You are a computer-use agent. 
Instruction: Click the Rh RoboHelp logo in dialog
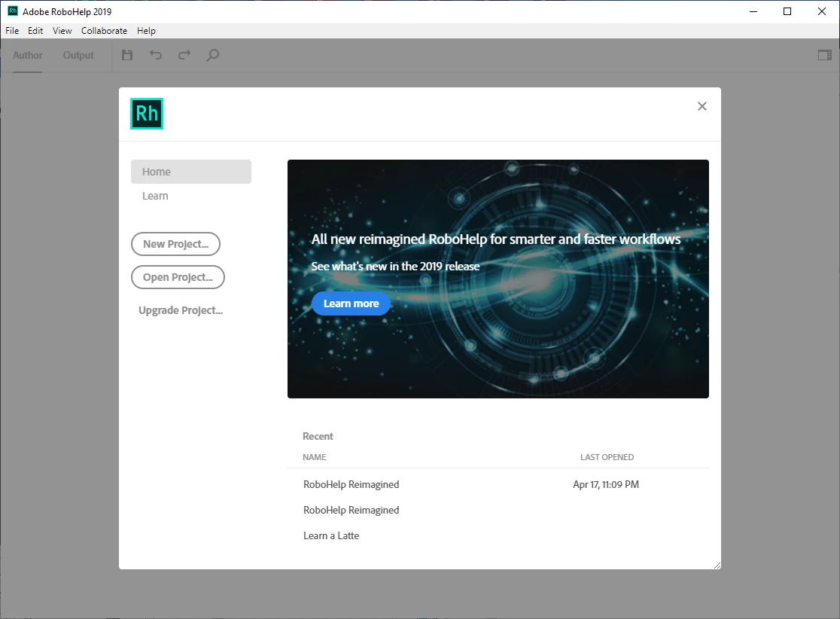pyautogui.click(x=147, y=114)
